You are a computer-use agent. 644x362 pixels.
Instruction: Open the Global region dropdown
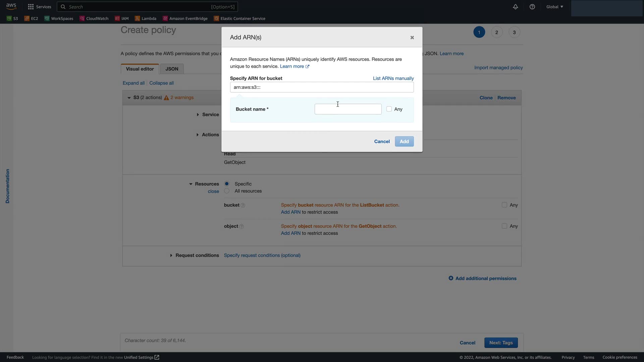coord(554,7)
